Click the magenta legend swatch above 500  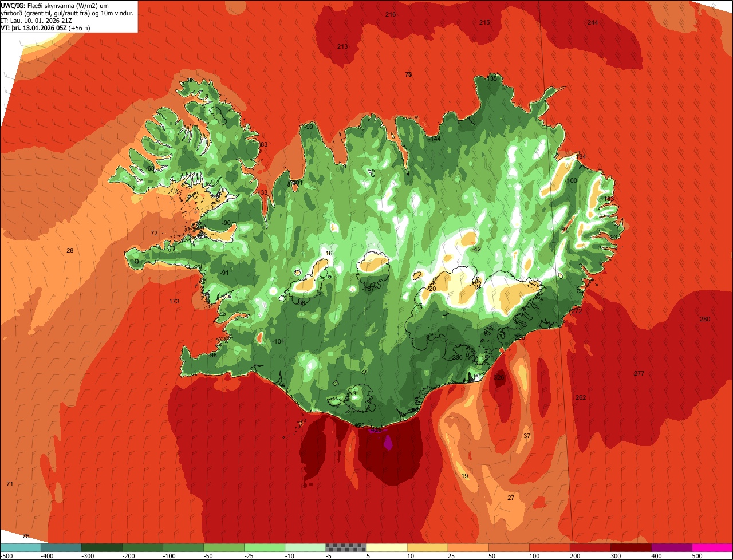(x=712, y=547)
